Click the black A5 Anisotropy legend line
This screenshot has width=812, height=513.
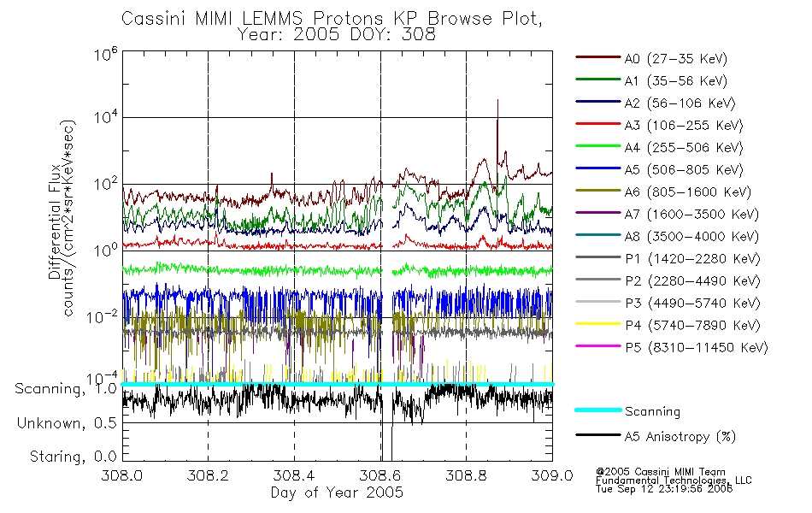pos(598,435)
